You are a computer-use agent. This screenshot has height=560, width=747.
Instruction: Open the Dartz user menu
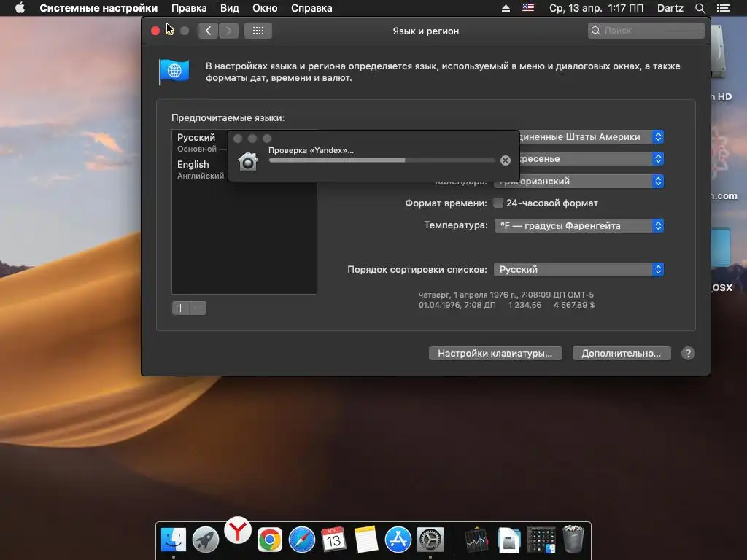pos(670,8)
